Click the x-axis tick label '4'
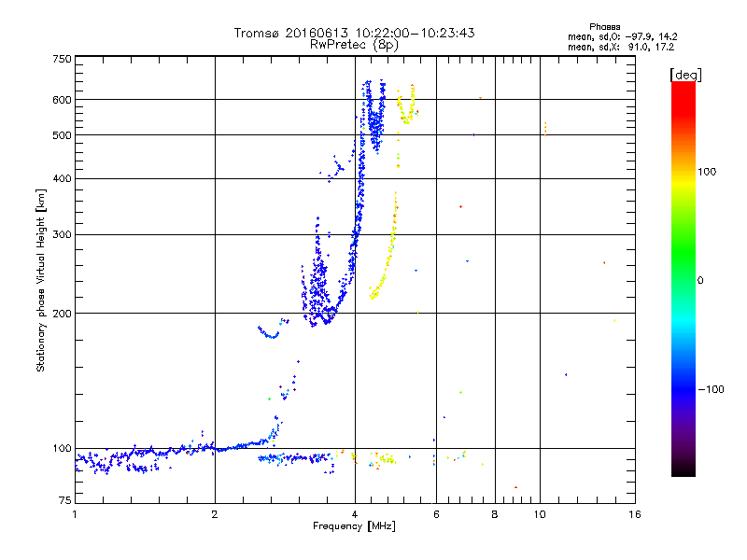 [x=355, y=514]
